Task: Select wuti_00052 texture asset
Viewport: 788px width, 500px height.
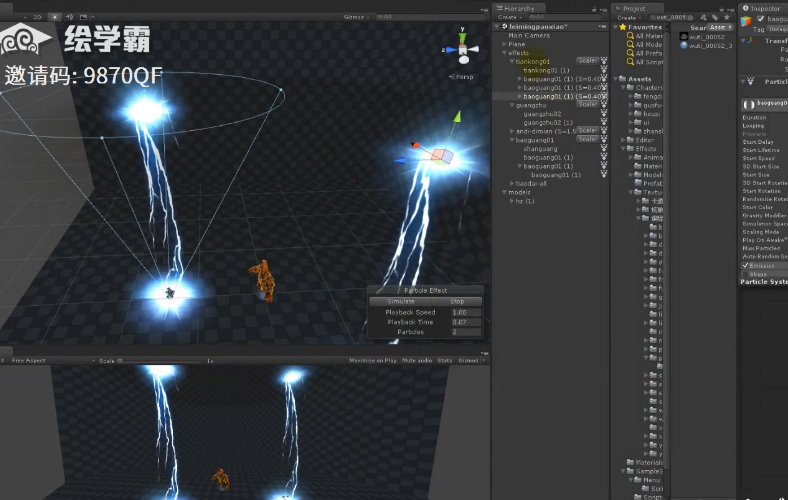Action: [703, 37]
